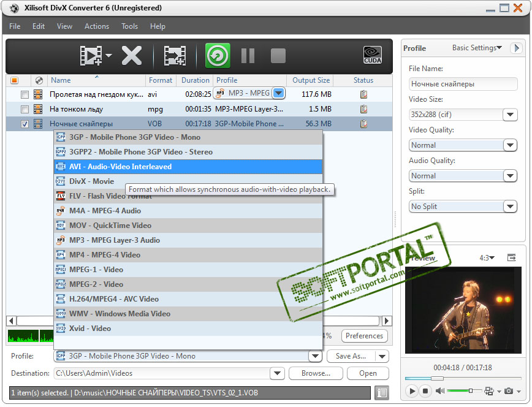Viewport: 532px width, 407px height.
Task: Click the Pause toolbar icon
Action: pos(248,56)
